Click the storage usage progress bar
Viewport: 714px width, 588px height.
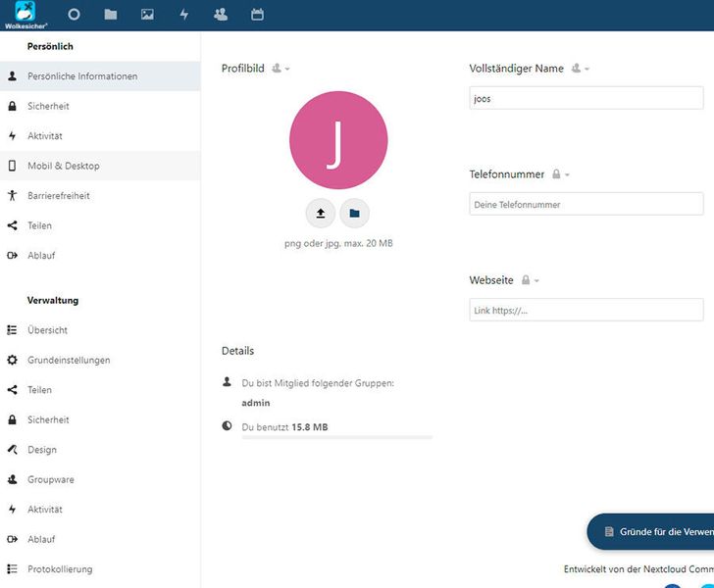tap(337, 437)
